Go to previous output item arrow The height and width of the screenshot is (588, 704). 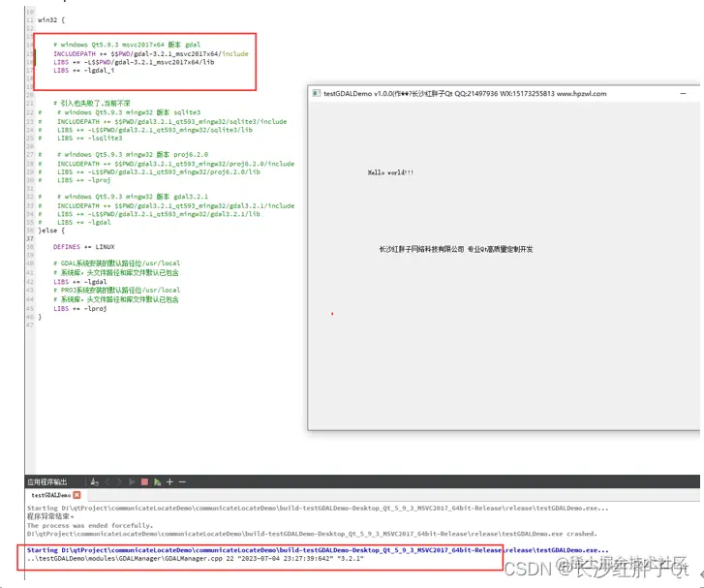[107, 482]
